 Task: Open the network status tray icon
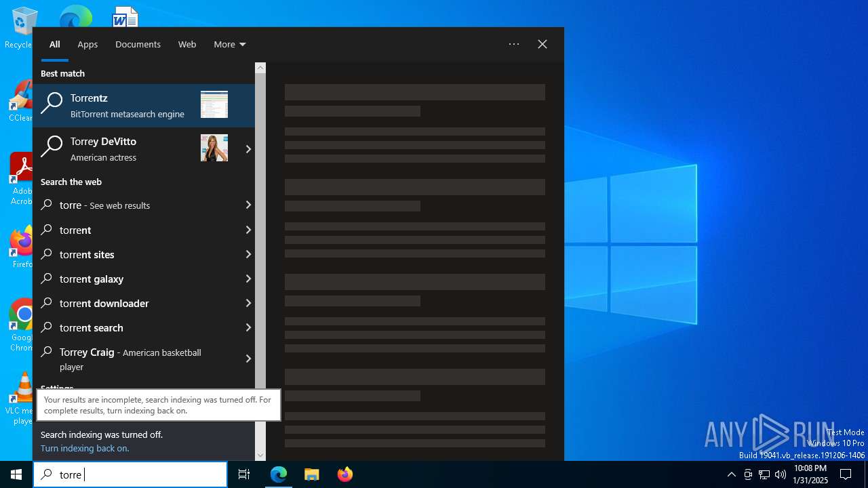764,474
